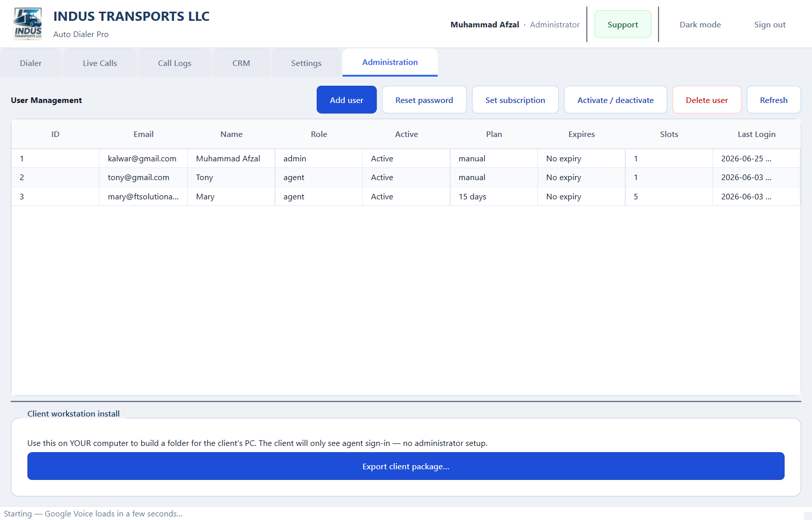Click the Muhammad Afzal name cell in table
The height and width of the screenshot is (520, 812).
(x=231, y=158)
